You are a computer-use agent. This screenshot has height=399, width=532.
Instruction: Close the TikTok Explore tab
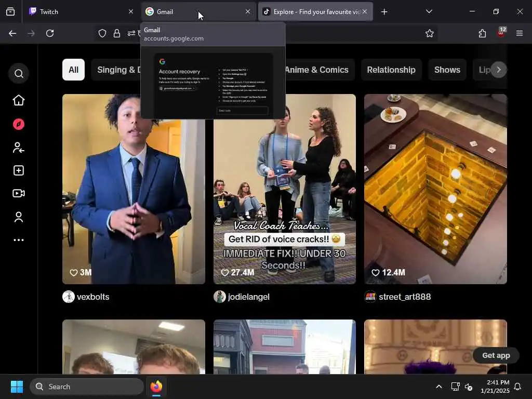pos(365,11)
